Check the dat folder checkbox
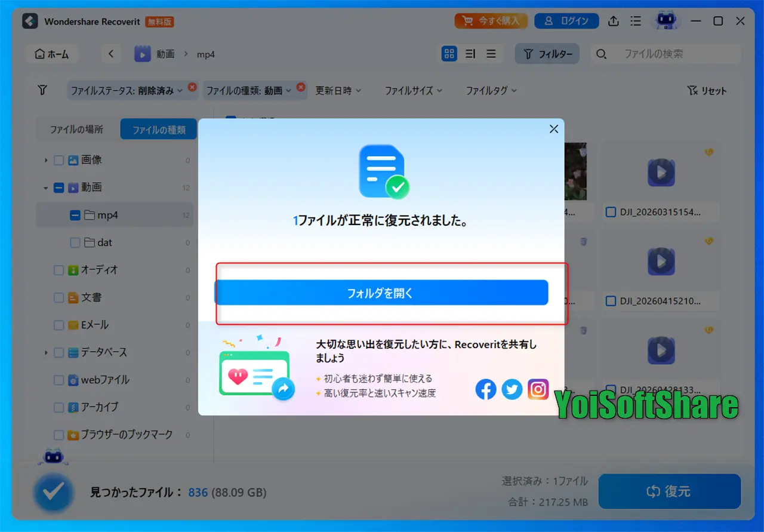764x532 pixels. pyautogui.click(x=75, y=242)
